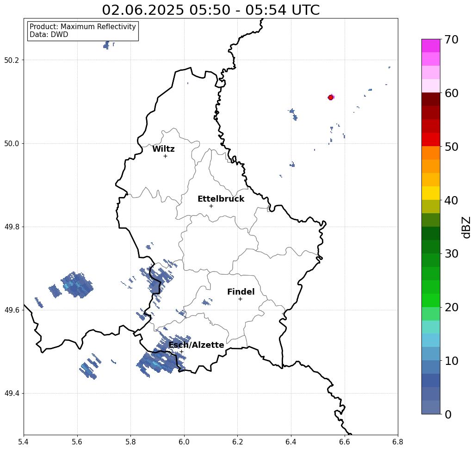Click the Findel city label
Viewport: 476px width, 450px height.
point(241,292)
